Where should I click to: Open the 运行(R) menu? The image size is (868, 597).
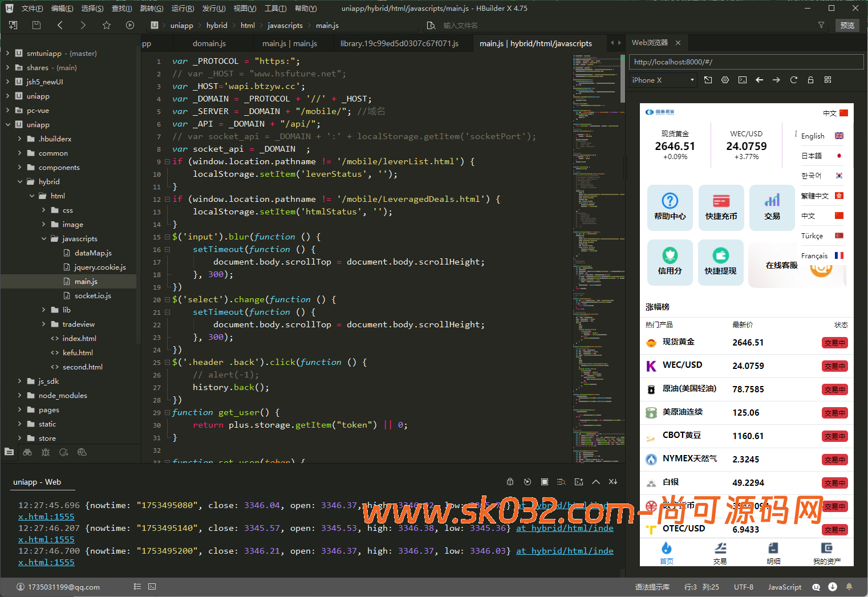(182, 9)
